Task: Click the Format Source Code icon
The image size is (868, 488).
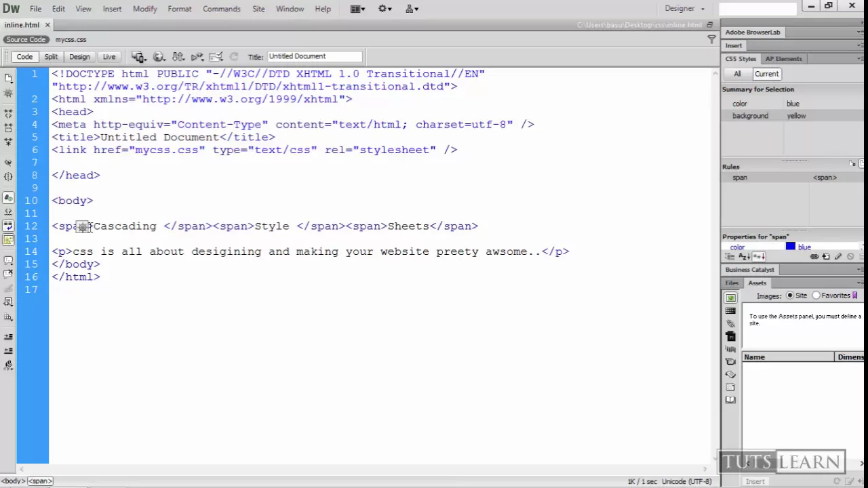Action: (x=8, y=366)
